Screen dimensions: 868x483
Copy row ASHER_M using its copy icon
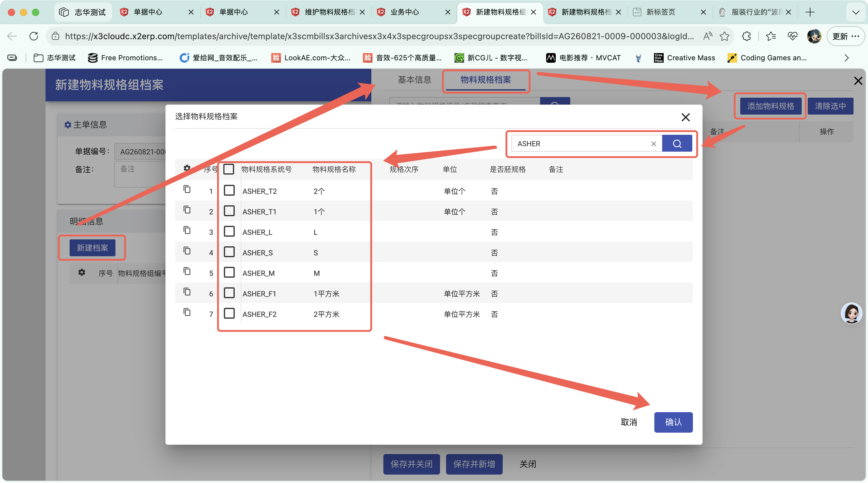pyautogui.click(x=187, y=272)
